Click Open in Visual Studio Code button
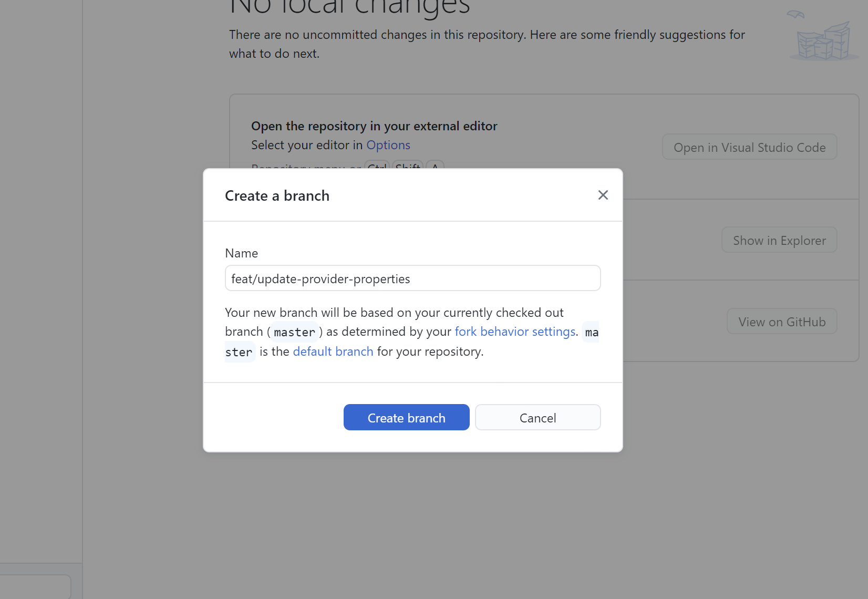 [749, 147]
